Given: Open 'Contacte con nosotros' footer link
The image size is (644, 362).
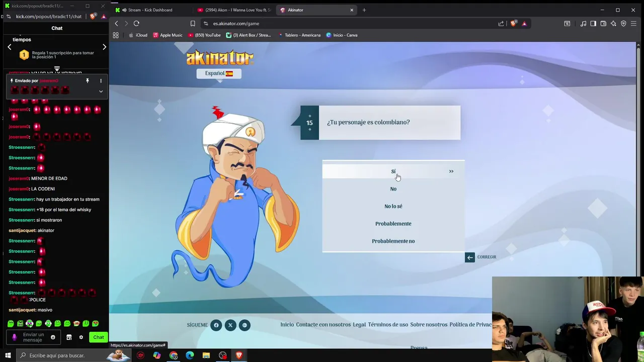Looking at the screenshot, I should pyautogui.click(x=323, y=325).
